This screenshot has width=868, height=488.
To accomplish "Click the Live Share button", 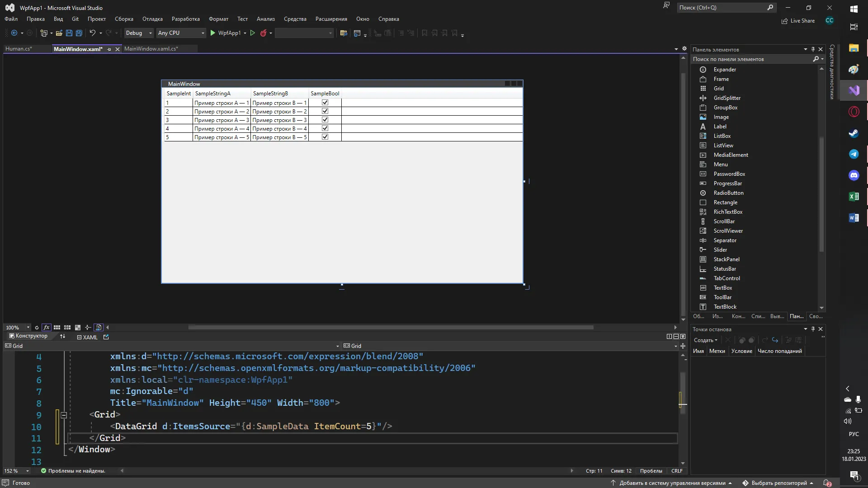I will [798, 21].
